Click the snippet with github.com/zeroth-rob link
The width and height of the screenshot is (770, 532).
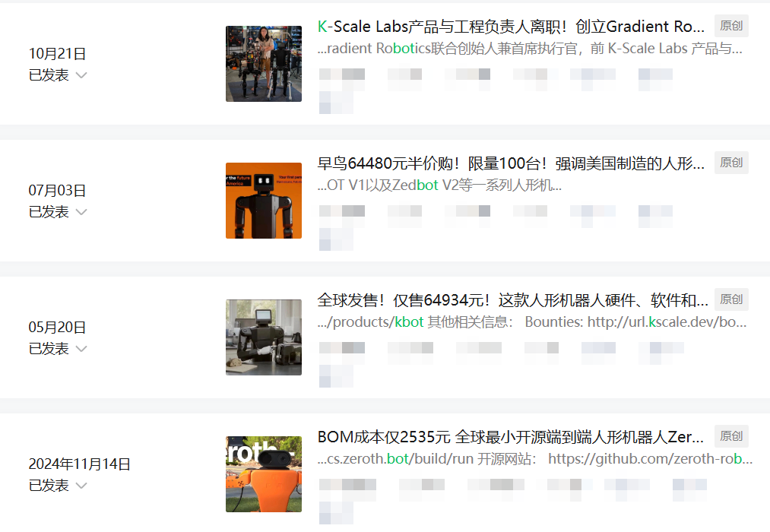pos(535,459)
